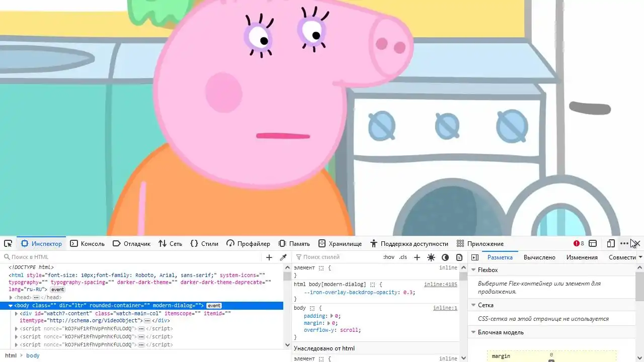The image size is (644, 362).
Task: Select the Инспектор tab
Action: 41,243
